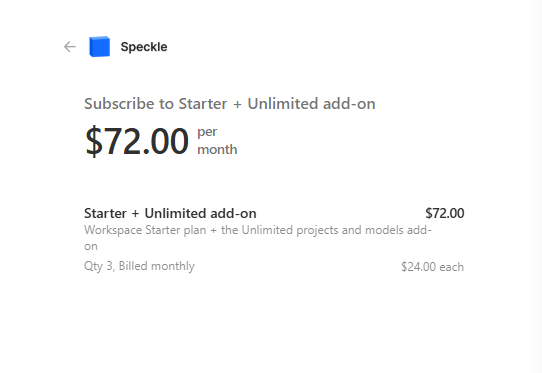Select the Subscribe to Starter heading text
This screenshot has width=542, height=373.
[x=230, y=104]
